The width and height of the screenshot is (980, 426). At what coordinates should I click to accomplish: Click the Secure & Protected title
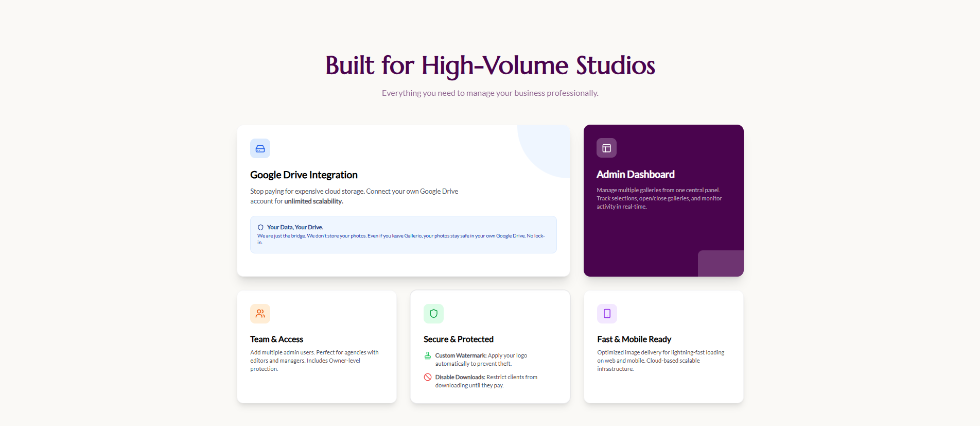point(458,339)
